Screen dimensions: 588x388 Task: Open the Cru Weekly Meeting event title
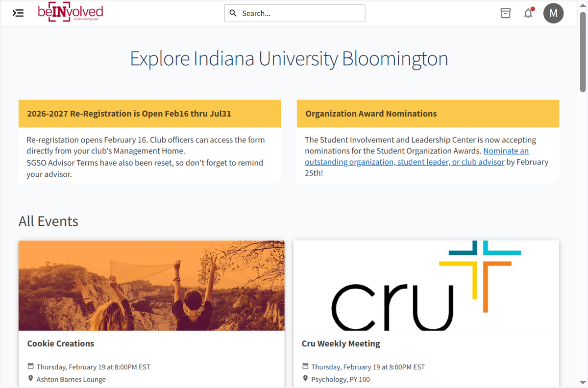[x=341, y=343]
